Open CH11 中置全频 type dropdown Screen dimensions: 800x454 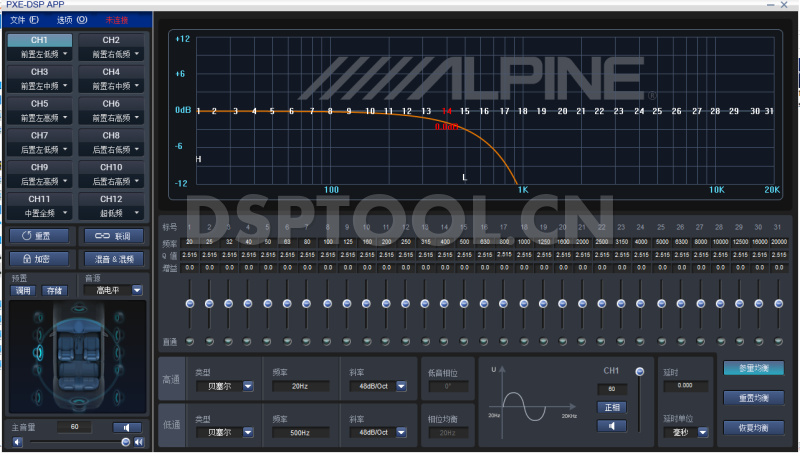tap(40, 213)
